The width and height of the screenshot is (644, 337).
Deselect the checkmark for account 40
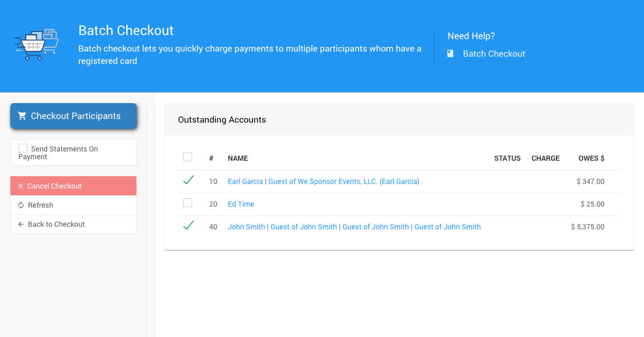click(189, 226)
